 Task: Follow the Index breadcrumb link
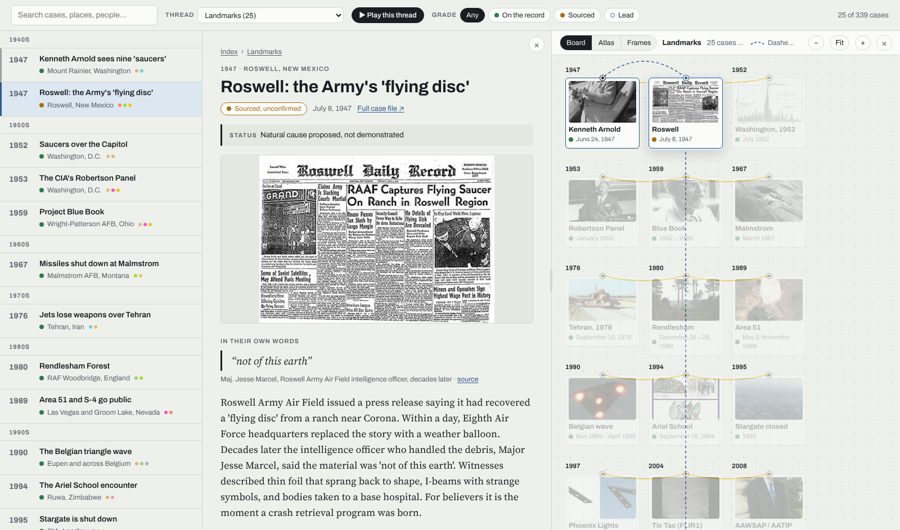coord(229,52)
